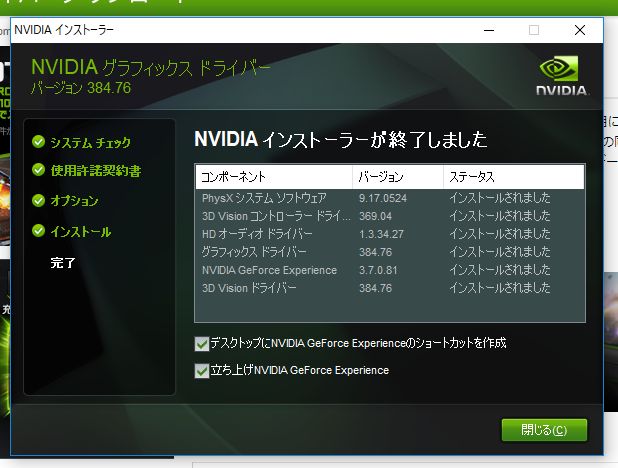Select the PhysX システム ソフトウェア row
This screenshot has width=618, height=468.
pos(390,198)
